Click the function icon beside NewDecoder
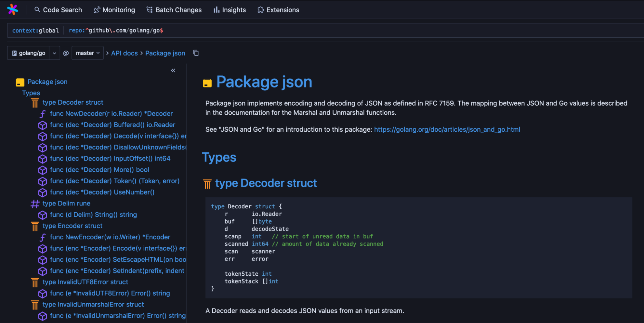The image size is (644, 323). pos(43,114)
